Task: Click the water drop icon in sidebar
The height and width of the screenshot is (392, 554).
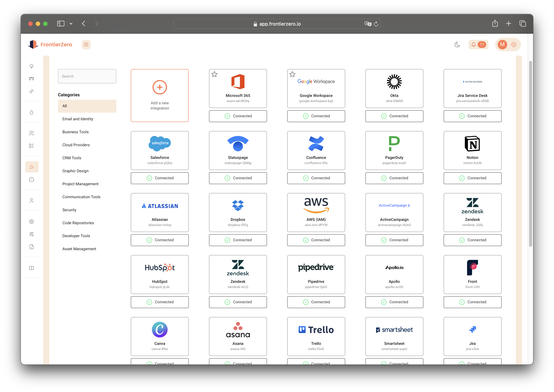Action: tap(31, 112)
